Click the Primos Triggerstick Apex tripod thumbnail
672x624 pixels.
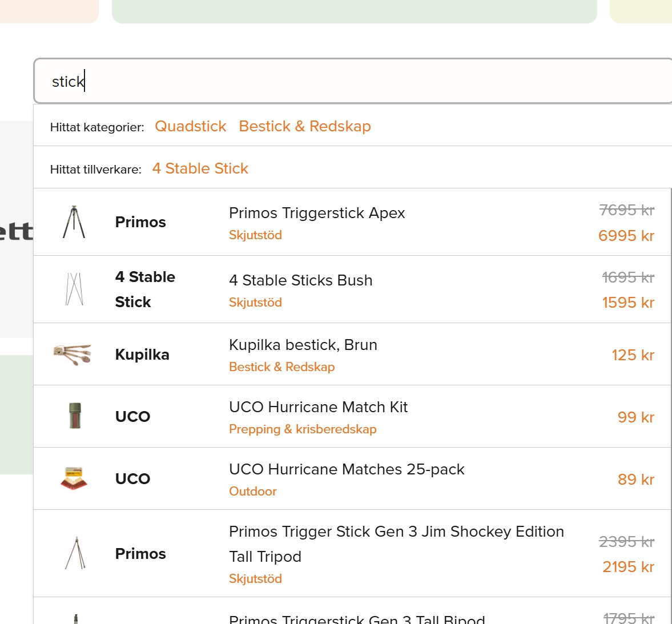[74, 222]
